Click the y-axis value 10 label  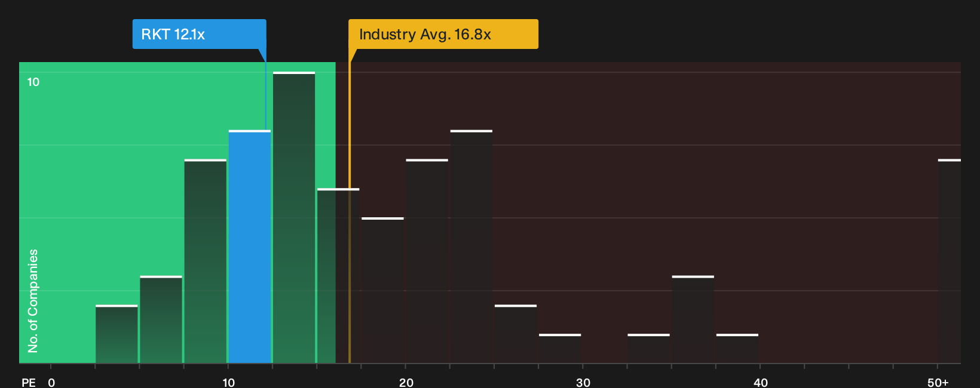tap(33, 82)
